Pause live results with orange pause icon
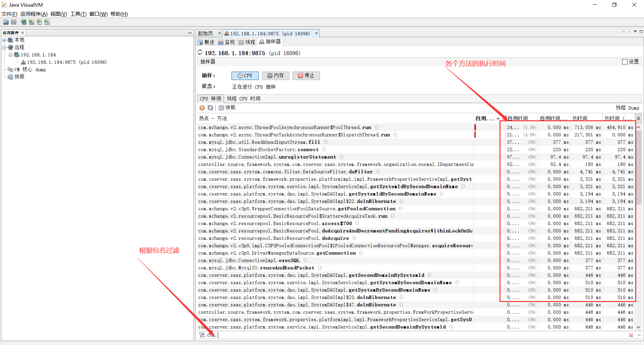Image resolution: width=644 pixels, height=345 pixels. click(x=202, y=108)
